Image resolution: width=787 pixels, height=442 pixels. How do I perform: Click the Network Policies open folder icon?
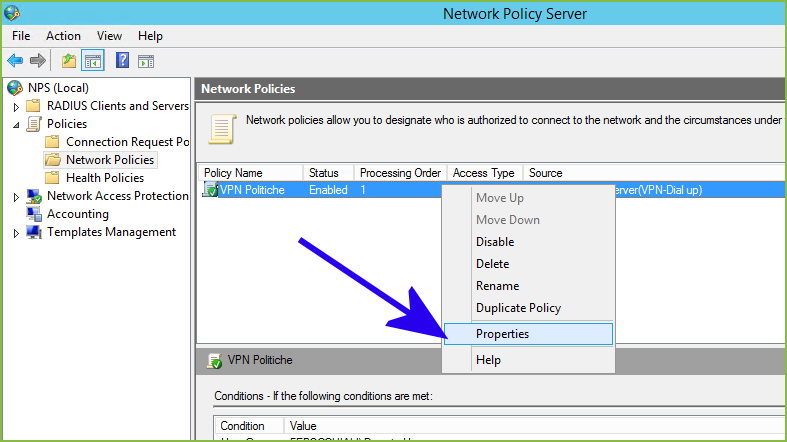(53, 160)
